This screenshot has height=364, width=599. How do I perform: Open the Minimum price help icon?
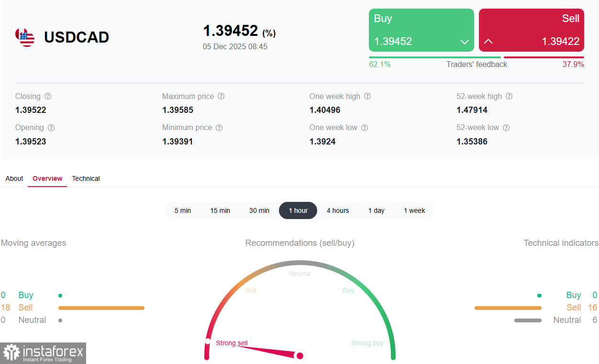click(x=219, y=128)
